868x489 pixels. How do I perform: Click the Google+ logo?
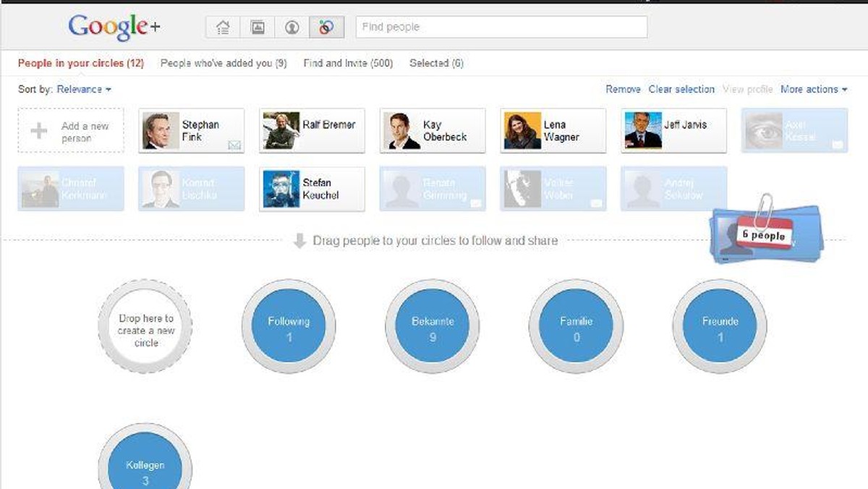114,27
